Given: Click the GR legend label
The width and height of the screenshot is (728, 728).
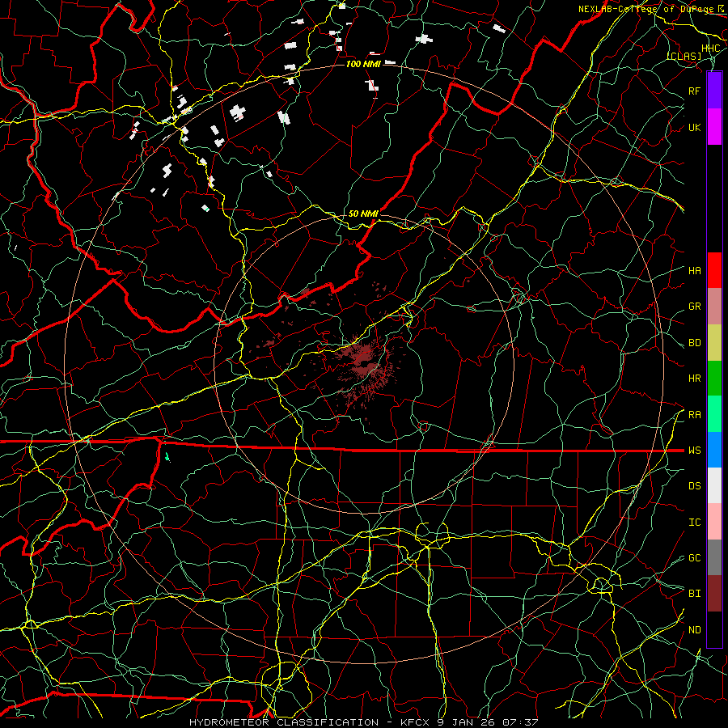Looking at the screenshot, I should 695,307.
